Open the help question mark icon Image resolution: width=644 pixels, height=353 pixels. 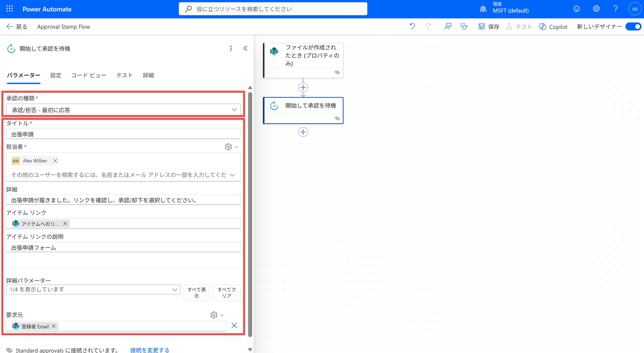coord(616,9)
